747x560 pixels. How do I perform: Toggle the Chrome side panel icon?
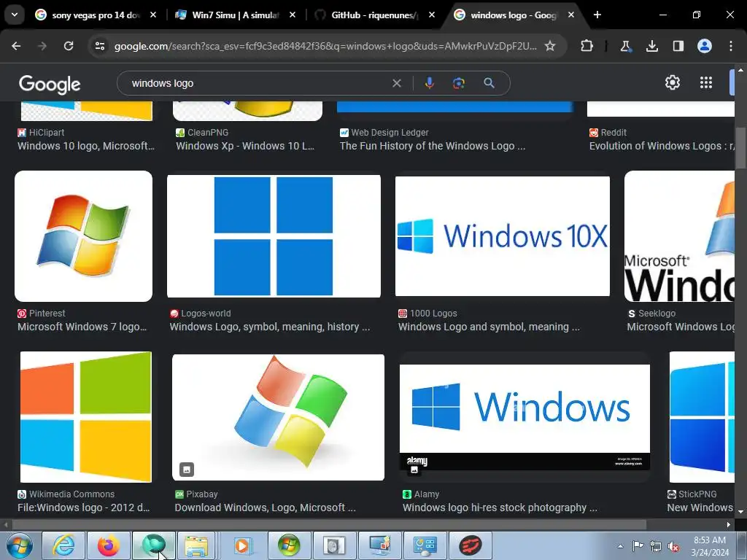678,46
